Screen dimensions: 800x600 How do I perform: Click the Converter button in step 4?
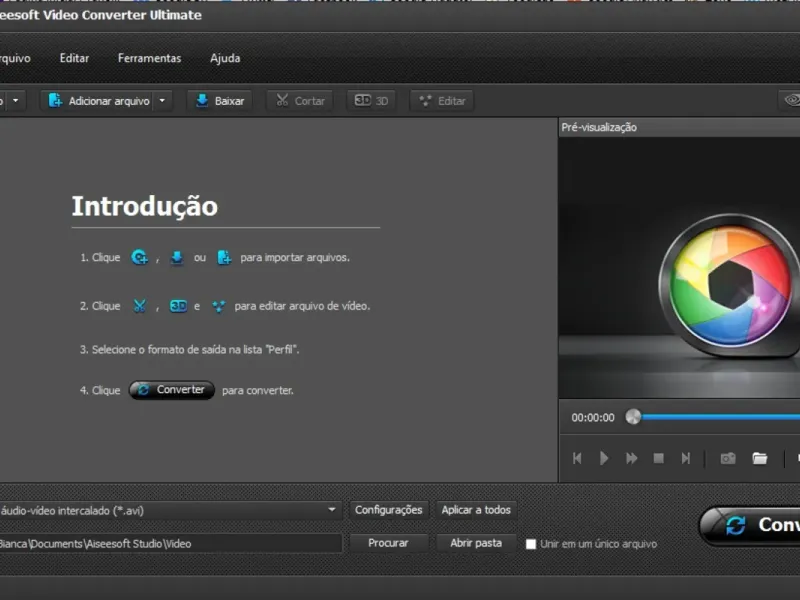click(171, 390)
